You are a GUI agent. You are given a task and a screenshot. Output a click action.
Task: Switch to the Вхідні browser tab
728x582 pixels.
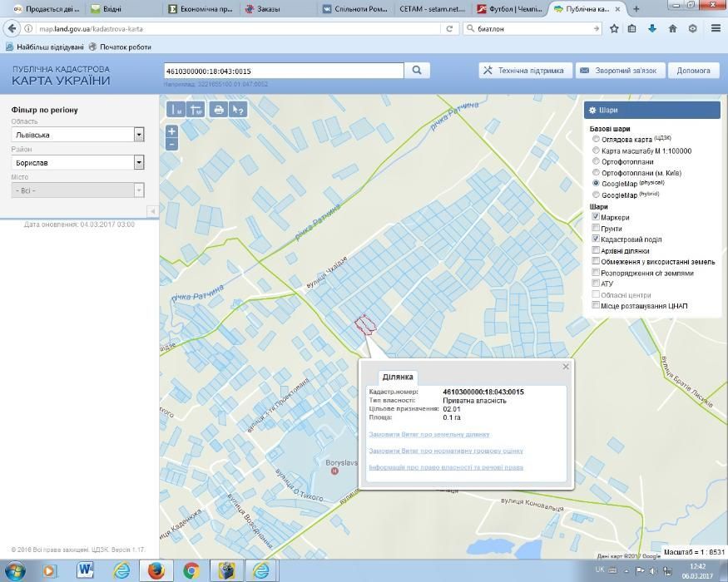pyautogui.click(x=123, y=9)
